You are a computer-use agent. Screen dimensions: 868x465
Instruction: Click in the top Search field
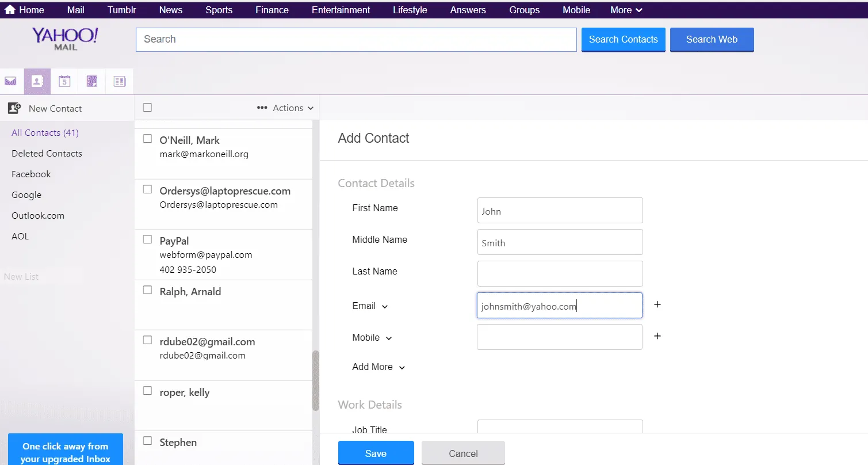tap(356, 40)
